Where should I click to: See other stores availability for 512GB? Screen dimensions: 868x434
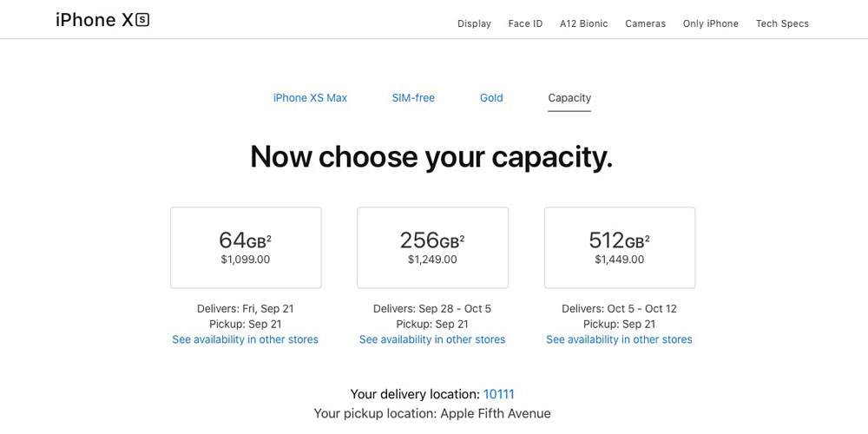[619, 339]
